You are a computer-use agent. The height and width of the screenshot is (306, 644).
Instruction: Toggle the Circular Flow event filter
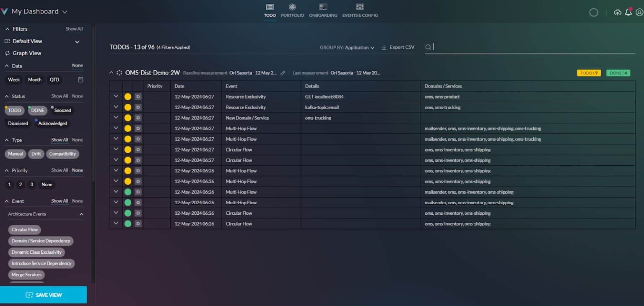[x=25, y=229]
